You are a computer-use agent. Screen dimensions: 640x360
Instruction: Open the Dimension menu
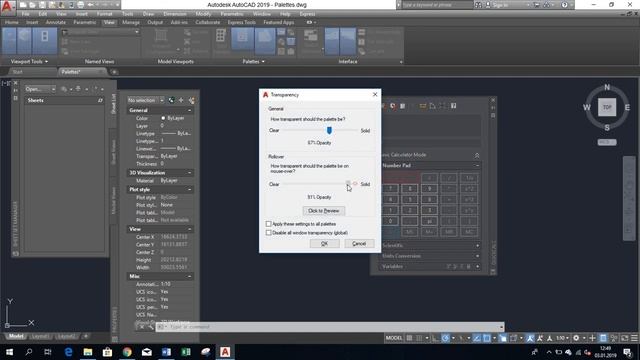[175, 14]
